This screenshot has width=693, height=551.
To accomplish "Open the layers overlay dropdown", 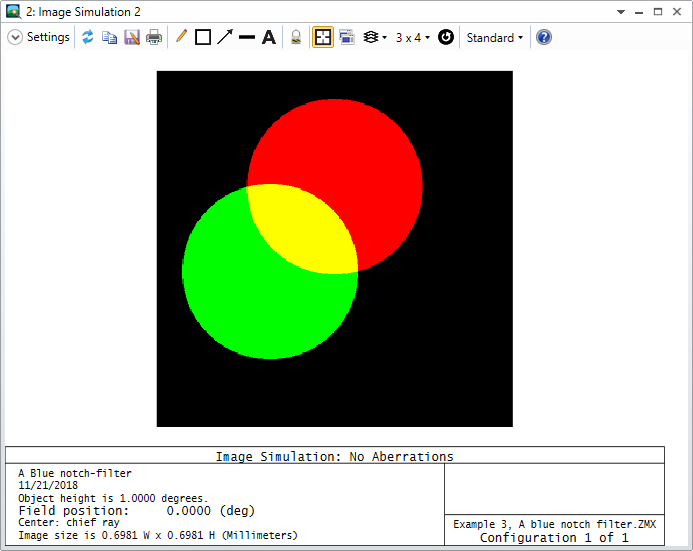I will coord(375,38).
